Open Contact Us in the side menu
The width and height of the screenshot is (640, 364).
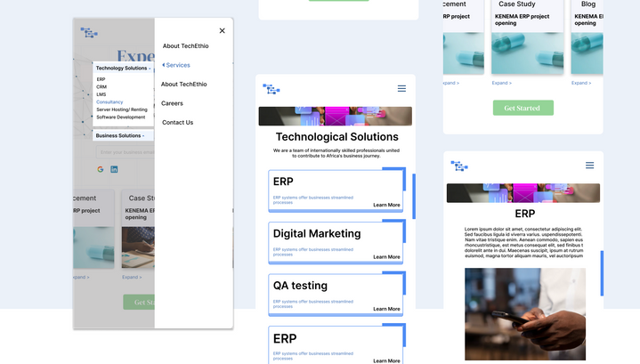[177, 123]
